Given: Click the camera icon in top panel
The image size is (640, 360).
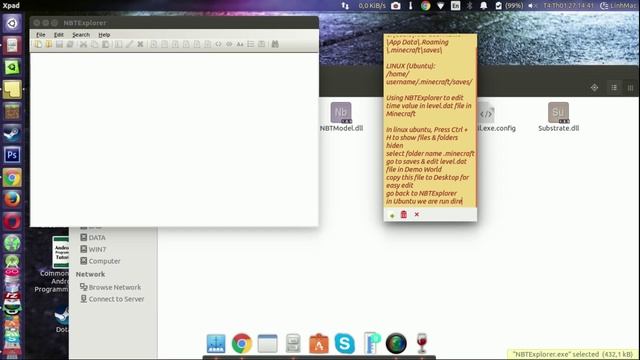Looking at the screenshot, I should click(x=396, y=6).
